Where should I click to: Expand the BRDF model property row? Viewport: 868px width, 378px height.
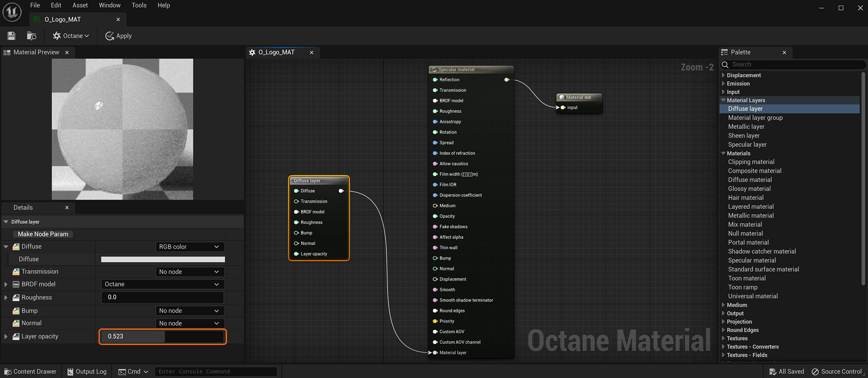6,284
